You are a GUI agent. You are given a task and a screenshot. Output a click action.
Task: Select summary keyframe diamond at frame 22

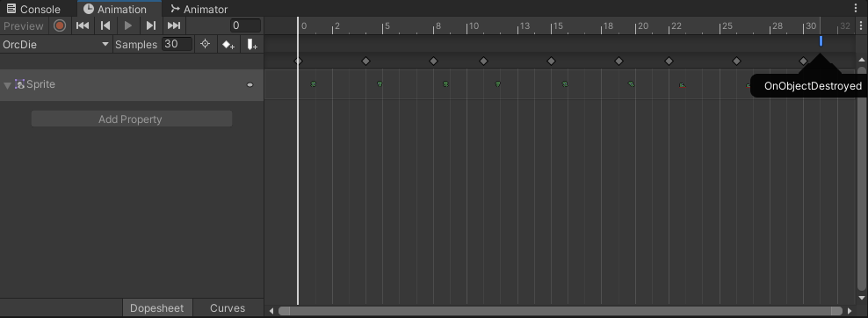click(669, 61)
